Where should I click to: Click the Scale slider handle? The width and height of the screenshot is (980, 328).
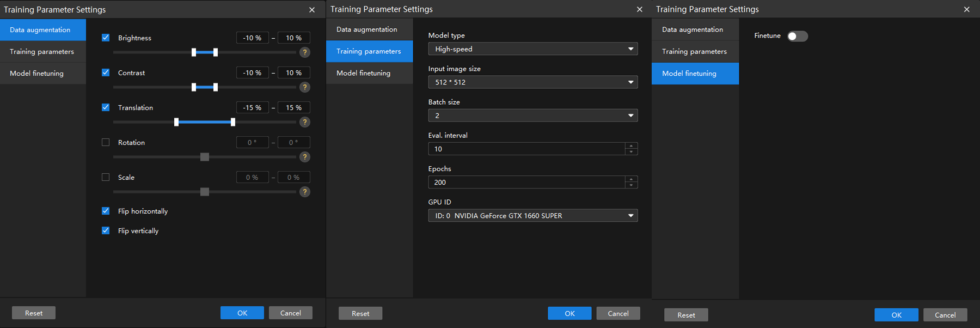click(x=205, y=192)
